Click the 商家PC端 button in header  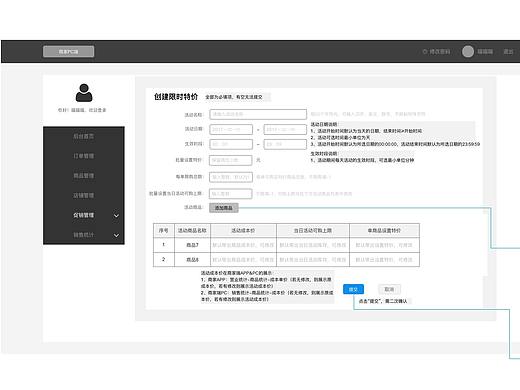pyautogui.click(x=69, y=52)
